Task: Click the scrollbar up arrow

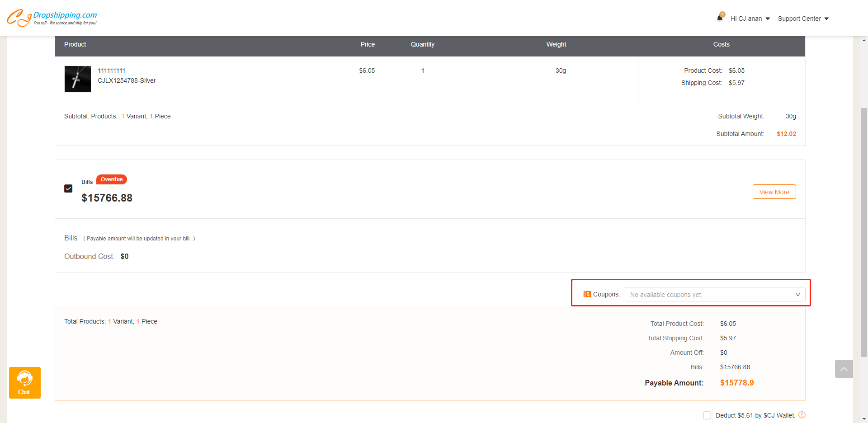Action: pyautogui.click(x=864, y=40)
